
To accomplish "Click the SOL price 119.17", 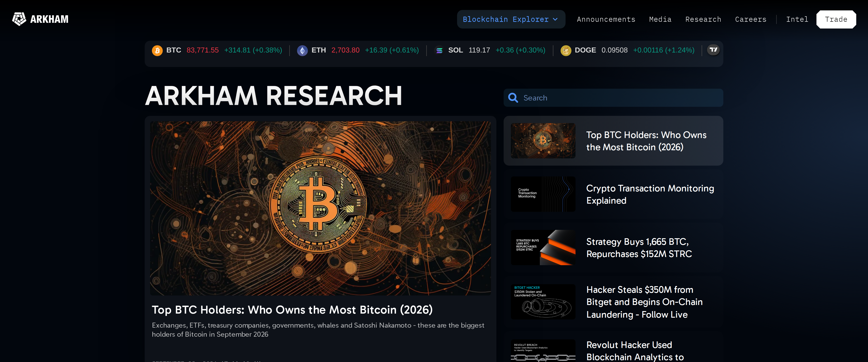I will (479, 50).
